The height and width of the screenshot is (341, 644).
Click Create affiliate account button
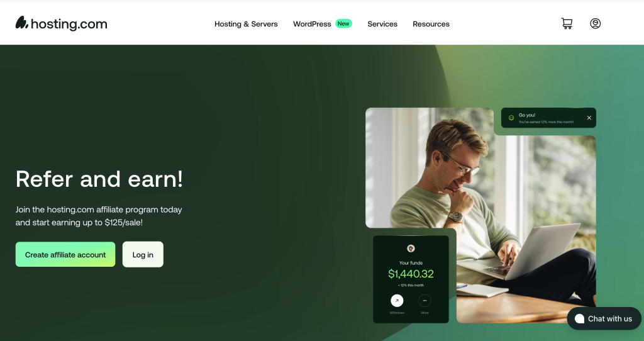65,254
